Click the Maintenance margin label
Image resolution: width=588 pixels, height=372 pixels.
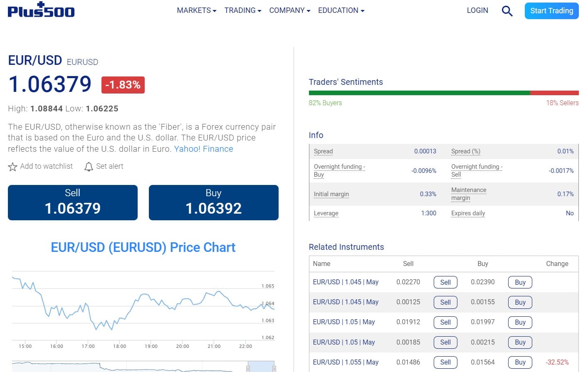[469, 194]
